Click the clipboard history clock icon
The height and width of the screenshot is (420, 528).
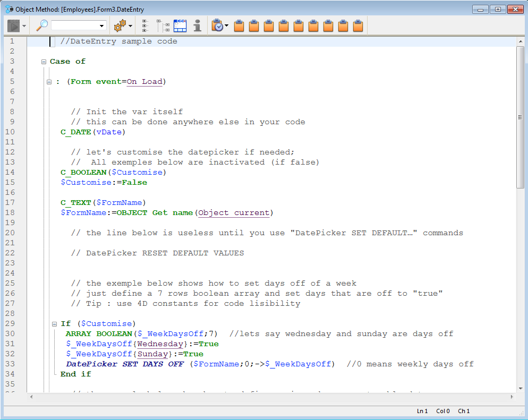(x=217, y=25)
